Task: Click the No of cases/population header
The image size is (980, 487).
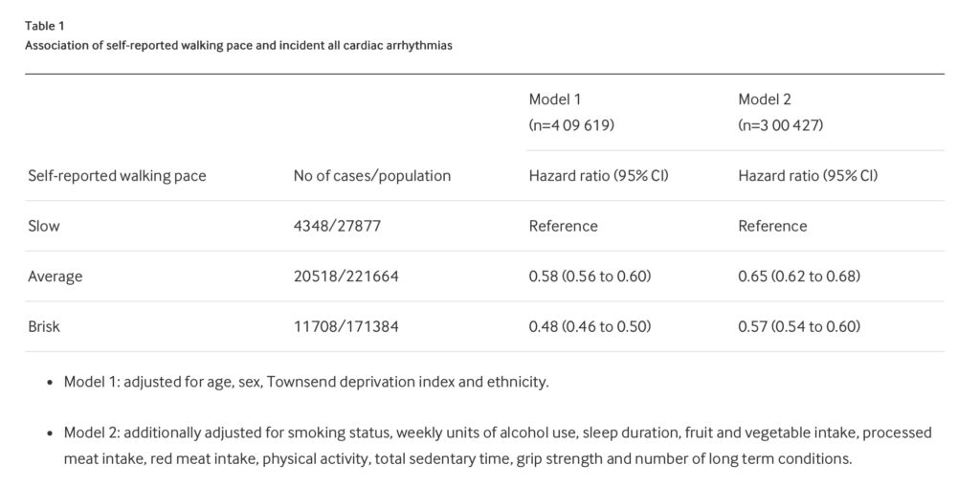Action: [372, 176]
